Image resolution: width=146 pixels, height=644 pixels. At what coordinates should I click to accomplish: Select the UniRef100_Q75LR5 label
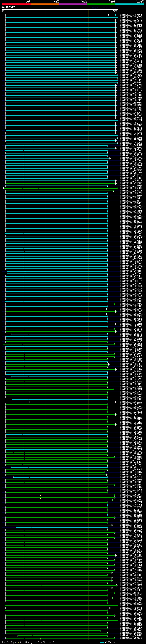point(131,87)
